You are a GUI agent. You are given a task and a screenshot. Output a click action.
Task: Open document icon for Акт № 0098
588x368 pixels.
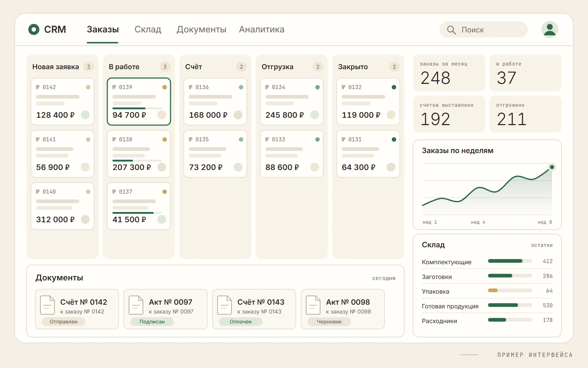click(x=313, y=305)
